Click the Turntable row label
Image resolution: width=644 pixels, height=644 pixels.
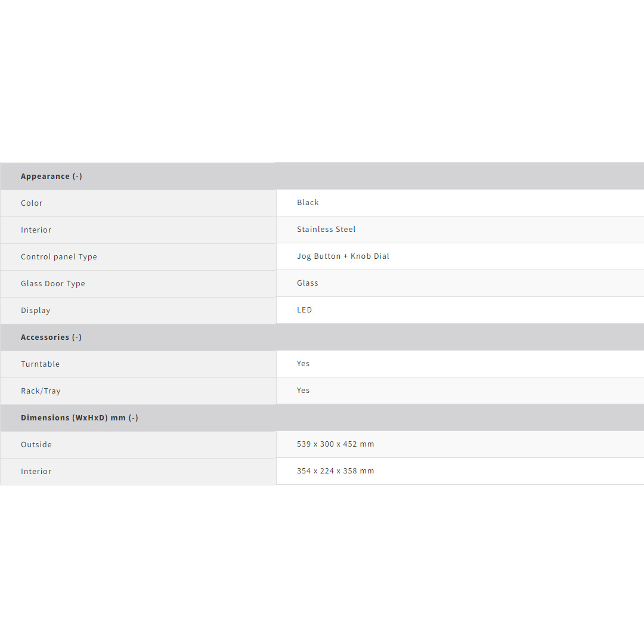pyautogui.click(x=41, y=364)
